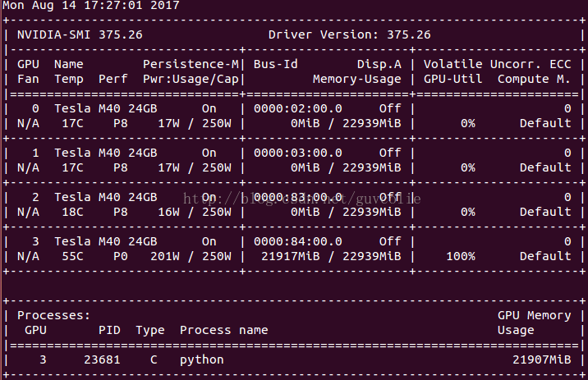Click the Volatile Uncorr. ECC header

[497, 64]
